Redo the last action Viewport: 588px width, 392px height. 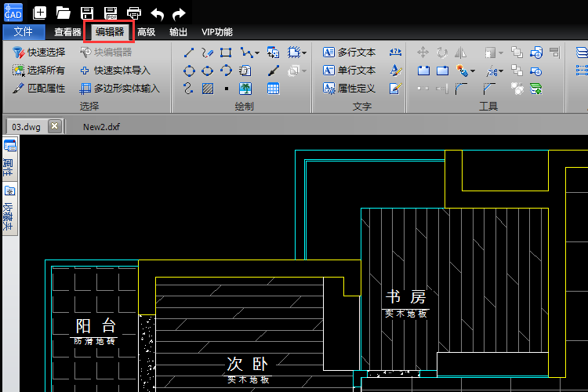point(179,14)
